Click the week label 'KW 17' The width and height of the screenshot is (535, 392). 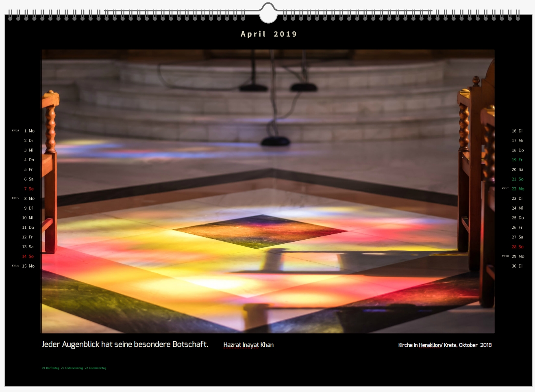[x=505, y=188]
